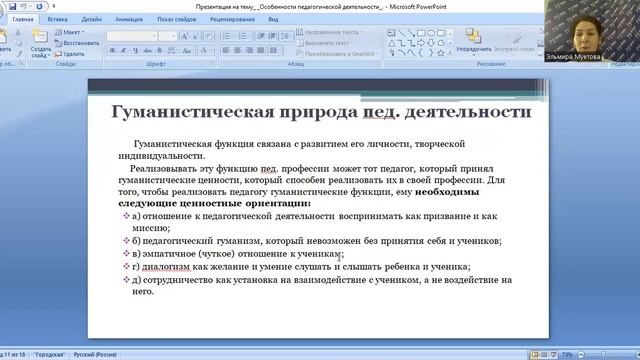Select the Rounded Rectangle shape
This screenshot has width=640, height=360.
pos(441,33)
